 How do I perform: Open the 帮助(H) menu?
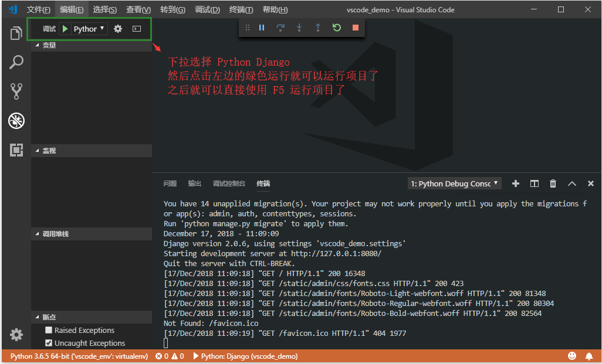(x=275, y=9)
